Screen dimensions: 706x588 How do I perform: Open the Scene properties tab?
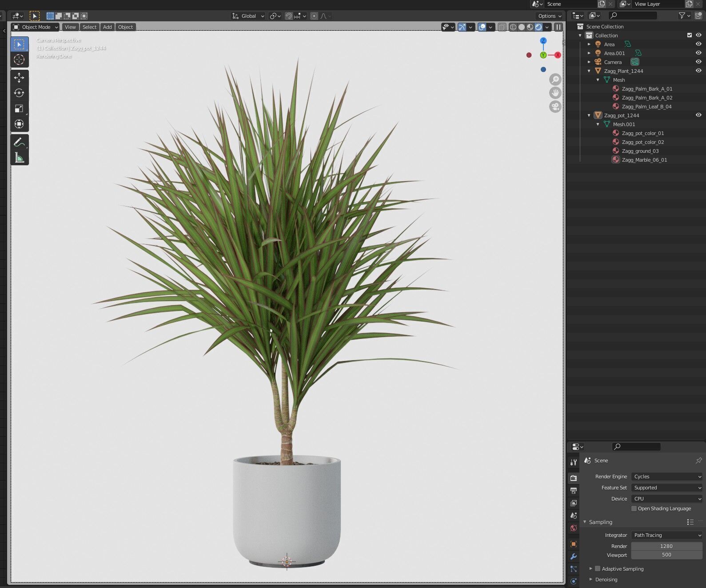click(x=574, y=515)
